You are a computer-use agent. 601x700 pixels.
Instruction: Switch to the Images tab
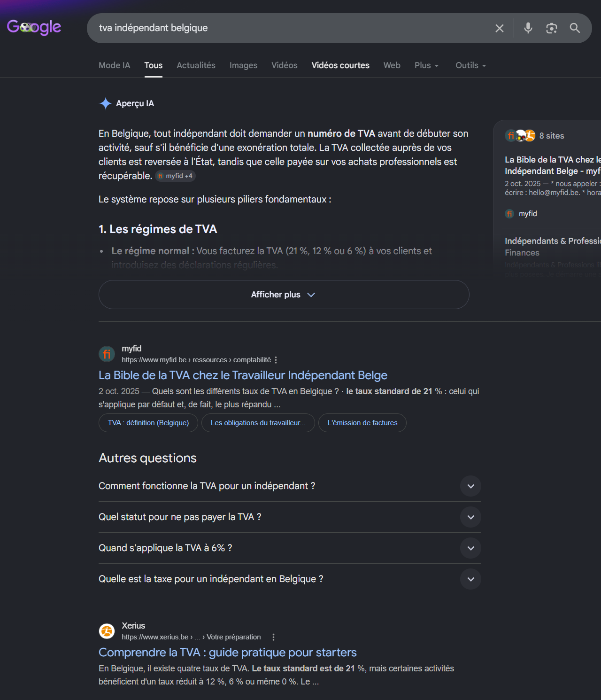coord(243,65)
